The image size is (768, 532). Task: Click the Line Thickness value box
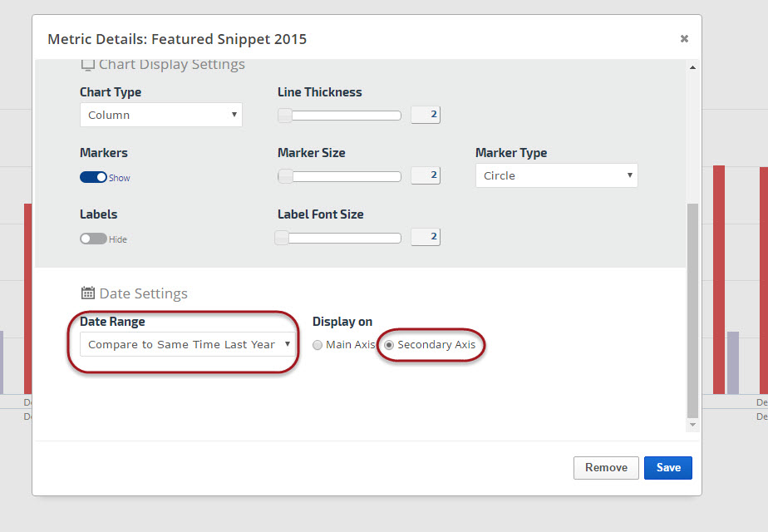tap(426, 115)
